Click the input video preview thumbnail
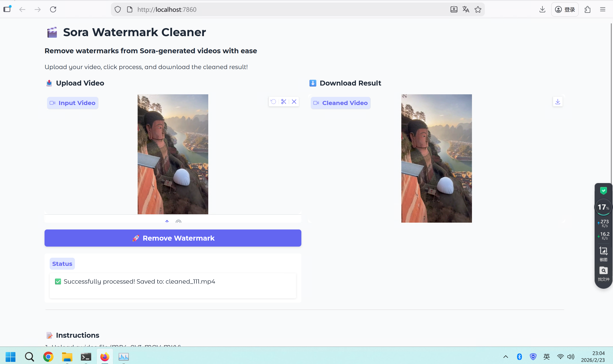Screen dimensions: 613x364 click(173, 154)
